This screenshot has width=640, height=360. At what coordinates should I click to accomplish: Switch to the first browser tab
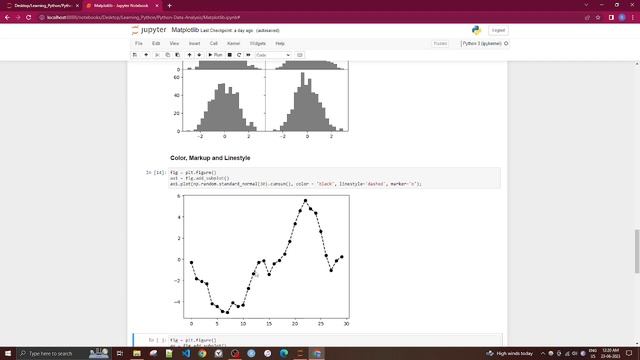click(42, 6)
